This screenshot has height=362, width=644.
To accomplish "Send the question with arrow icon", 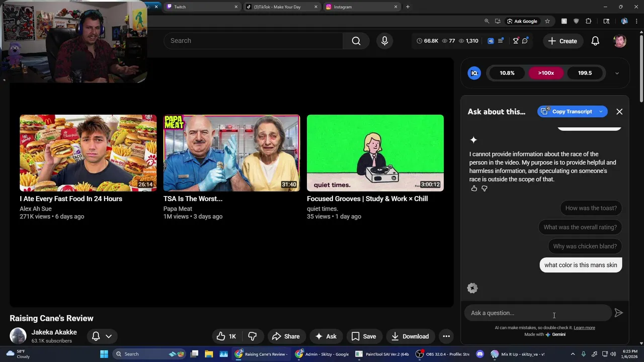I will tap(619, 313).
